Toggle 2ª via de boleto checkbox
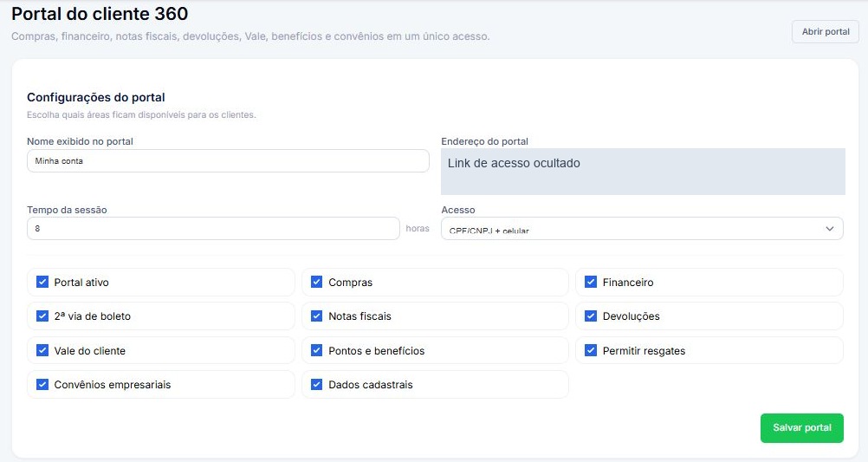 coord(42,316)
